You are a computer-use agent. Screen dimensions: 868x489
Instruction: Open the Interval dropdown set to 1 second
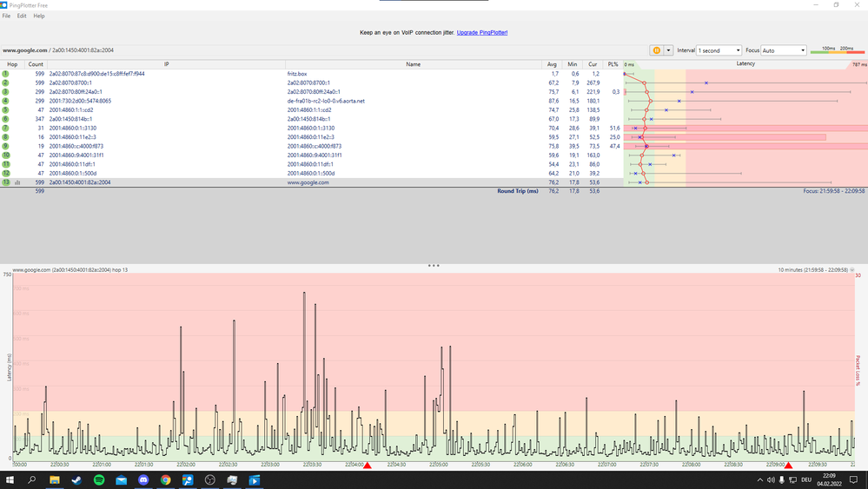tap(719, 50)
